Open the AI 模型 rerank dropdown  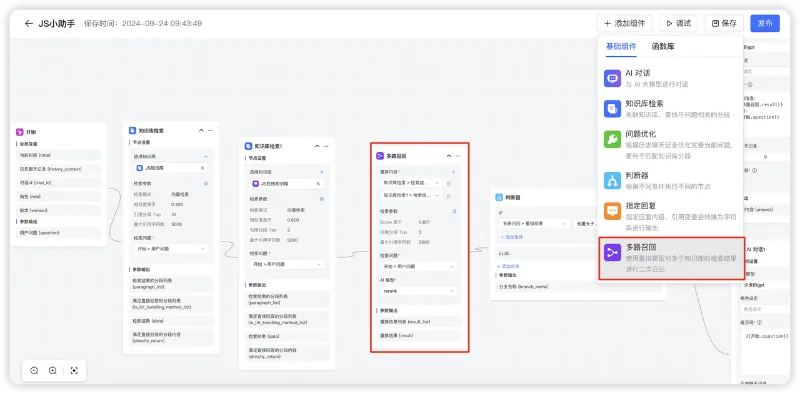418,291
